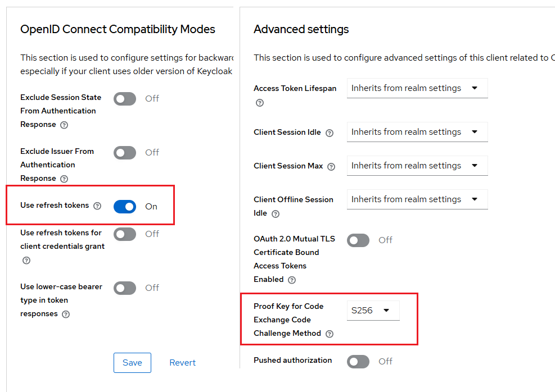Open the S256 code challenge method dropdown

tap(373, 311)
